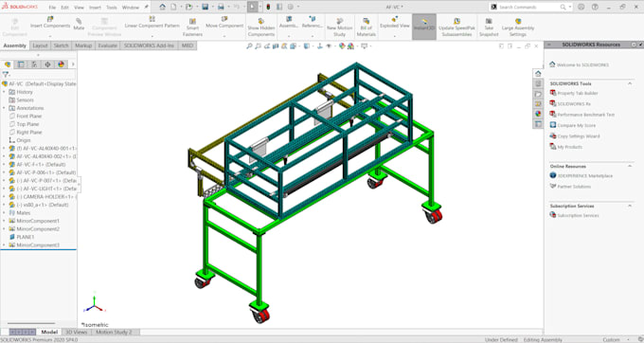Expand more manager tabs chevron arrow

click(x=73, y=64)
